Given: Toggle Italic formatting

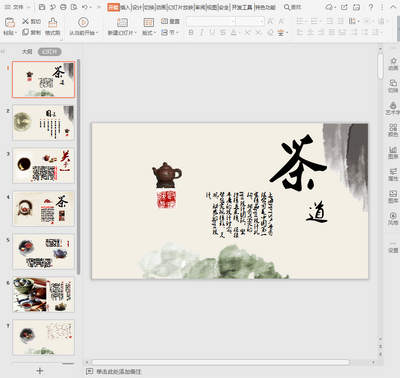Looking at the screenshot, I should pos(202,32).
